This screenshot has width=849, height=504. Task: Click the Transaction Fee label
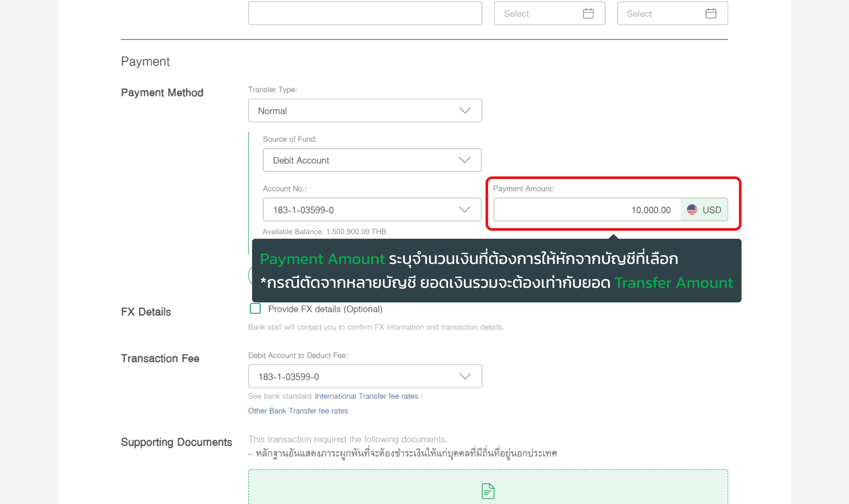point(160,358)
